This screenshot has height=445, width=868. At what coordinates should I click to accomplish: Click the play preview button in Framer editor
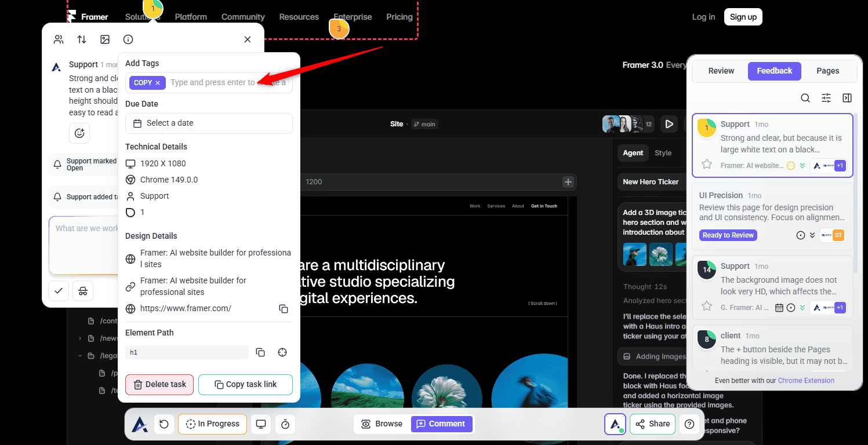coord(669,123)
